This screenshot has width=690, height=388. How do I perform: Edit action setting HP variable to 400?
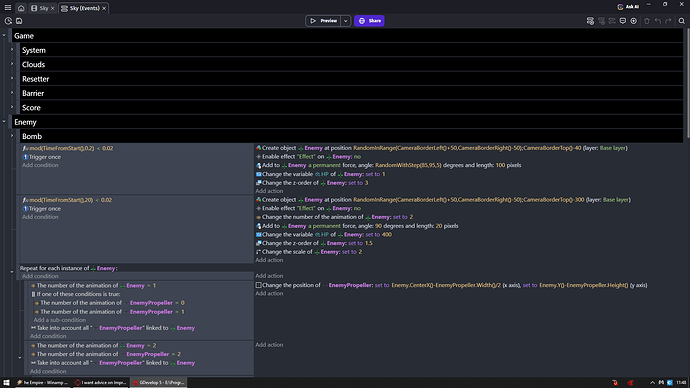[x=324, y=234]
